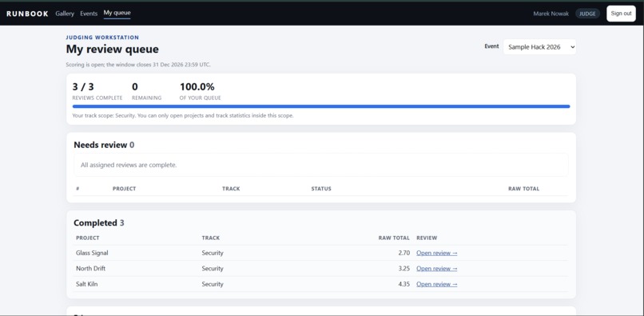Open review for North Drift

(436, 269)
